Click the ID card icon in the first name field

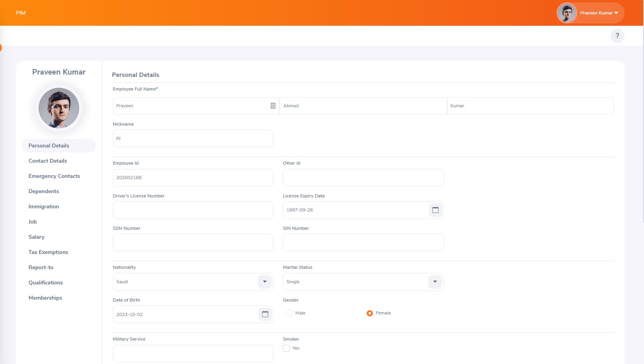click(272, 105)
